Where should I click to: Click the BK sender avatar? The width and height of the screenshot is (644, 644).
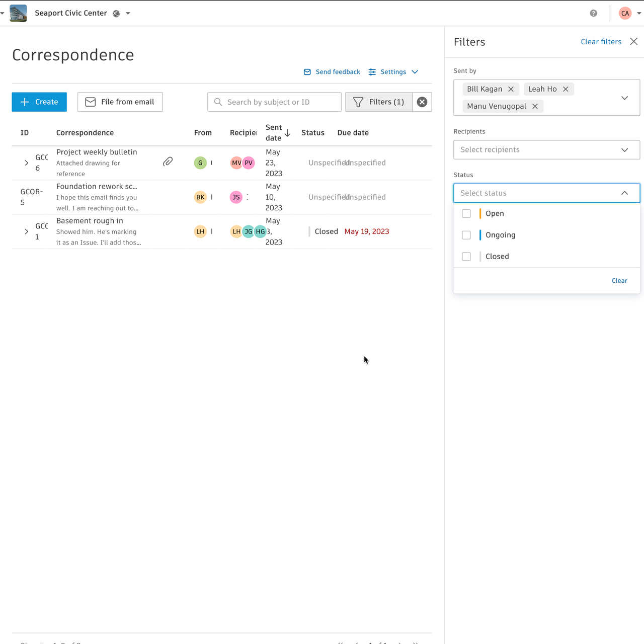(200, 197)
